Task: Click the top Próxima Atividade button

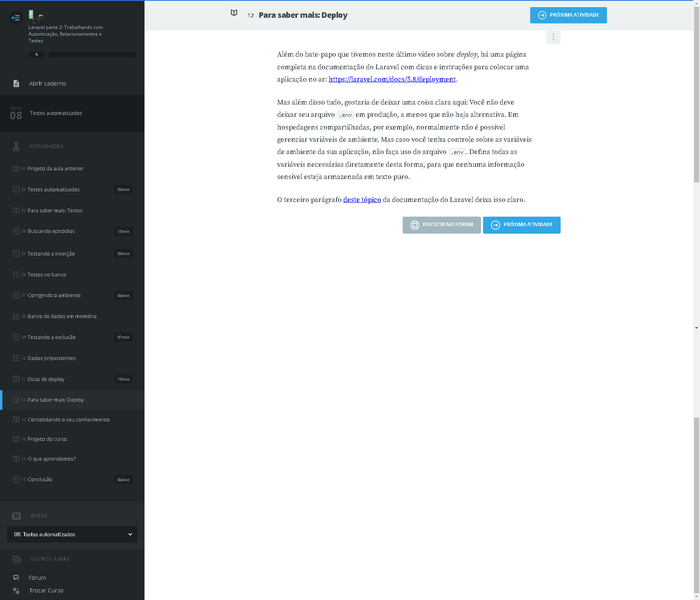Action: coord(568,15)
